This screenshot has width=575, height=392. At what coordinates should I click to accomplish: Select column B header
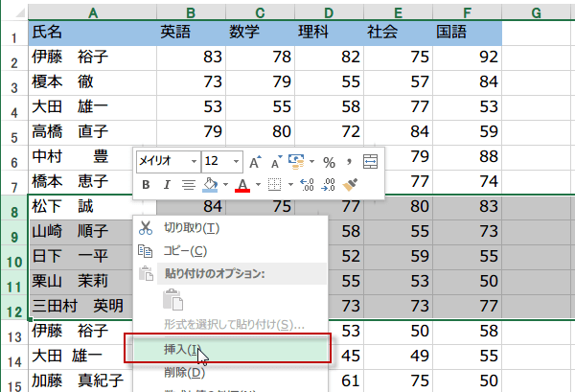point(191,13)
